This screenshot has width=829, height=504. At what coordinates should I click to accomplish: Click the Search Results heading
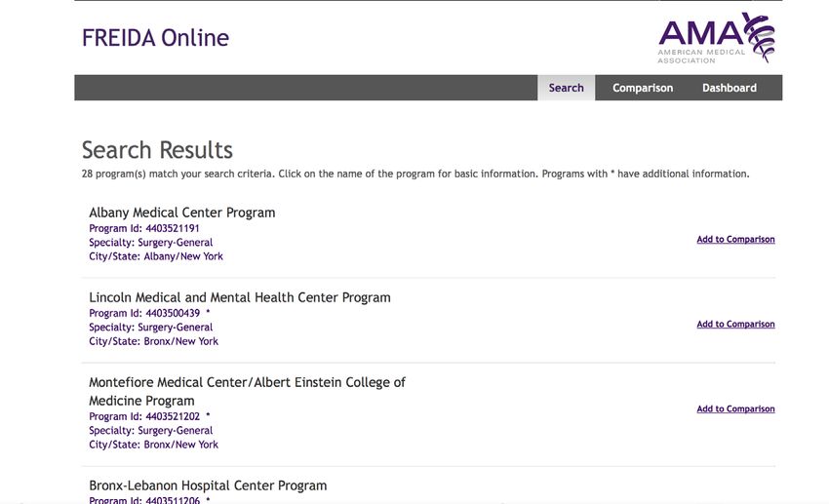point(157,150)
